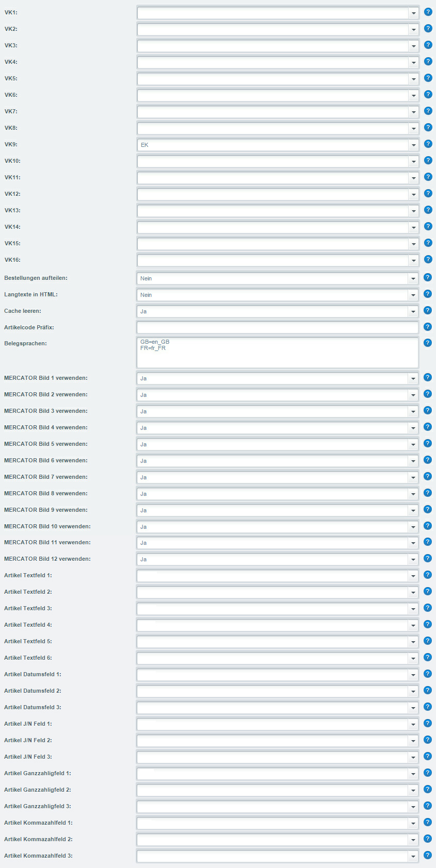Open help for MERCATOR Bild 1 verwenden
The image size is (436, 868).
(x=428, y=377)
